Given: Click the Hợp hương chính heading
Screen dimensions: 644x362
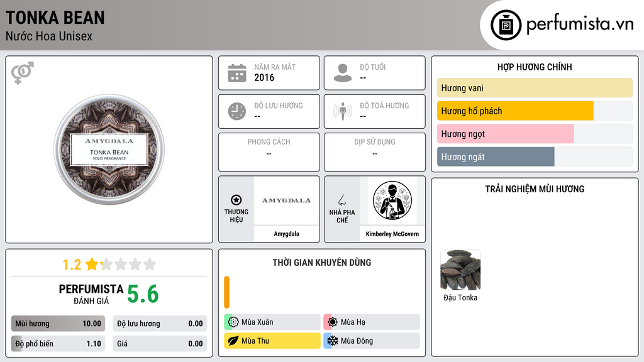Looking at the screenshot, I should [535, 67].
